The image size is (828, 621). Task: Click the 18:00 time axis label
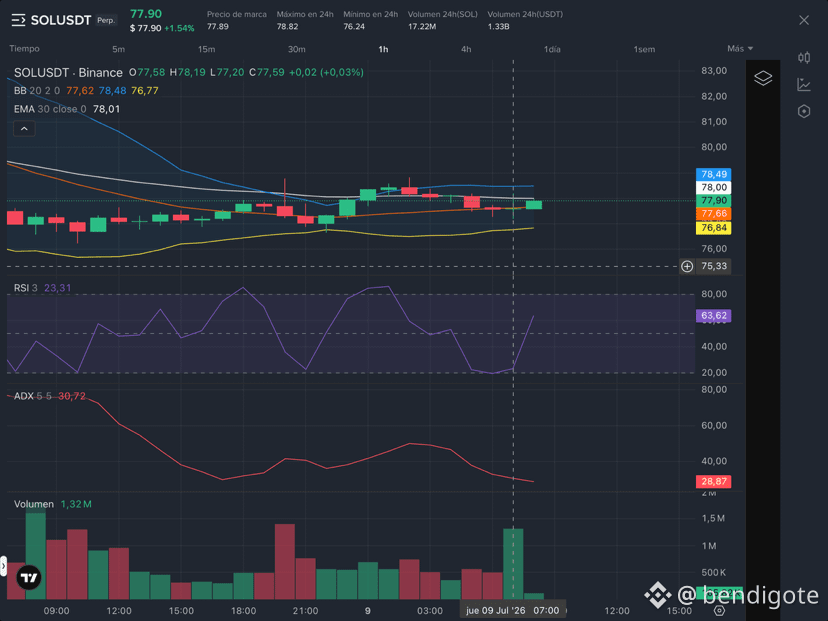pos(243,611)
